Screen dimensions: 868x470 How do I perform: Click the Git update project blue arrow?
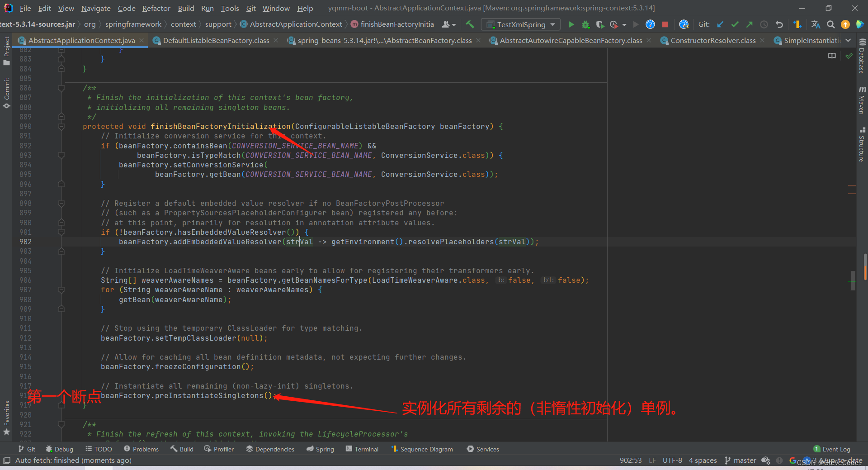(720, 24)
